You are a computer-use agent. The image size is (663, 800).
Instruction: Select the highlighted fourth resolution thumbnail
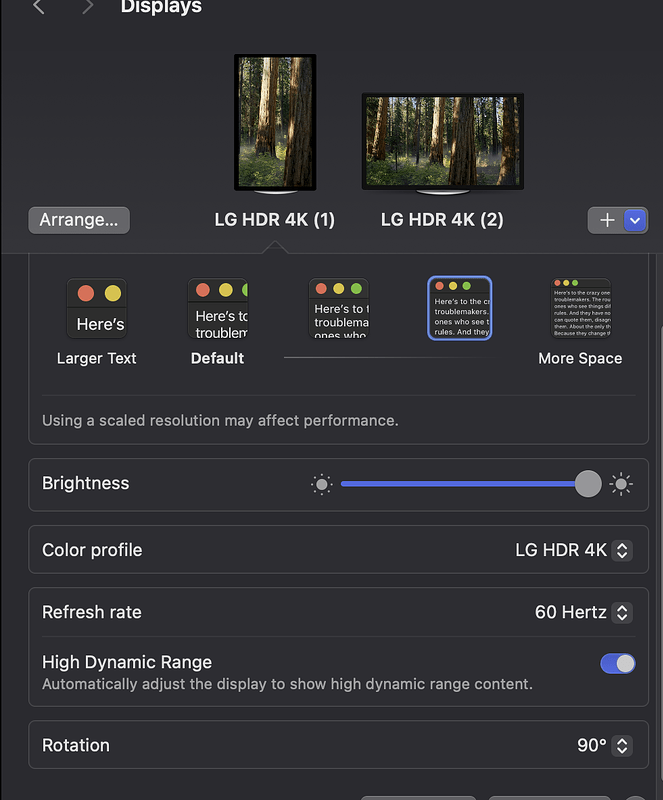pyautogui.click(x=460, y=308)
